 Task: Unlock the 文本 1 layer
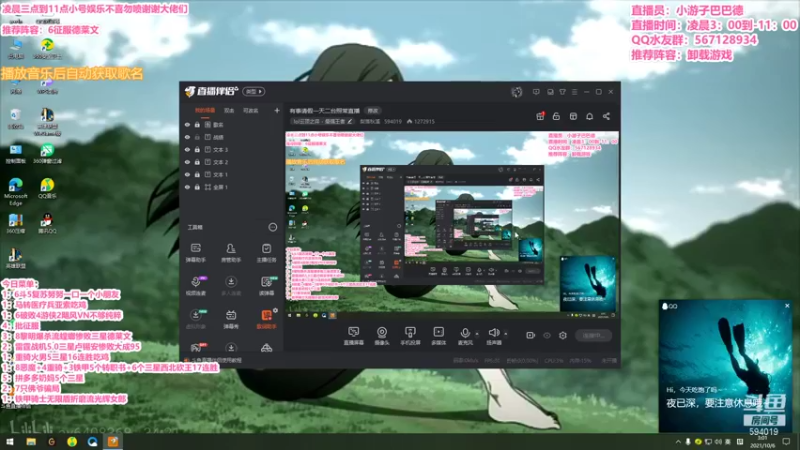197,174
